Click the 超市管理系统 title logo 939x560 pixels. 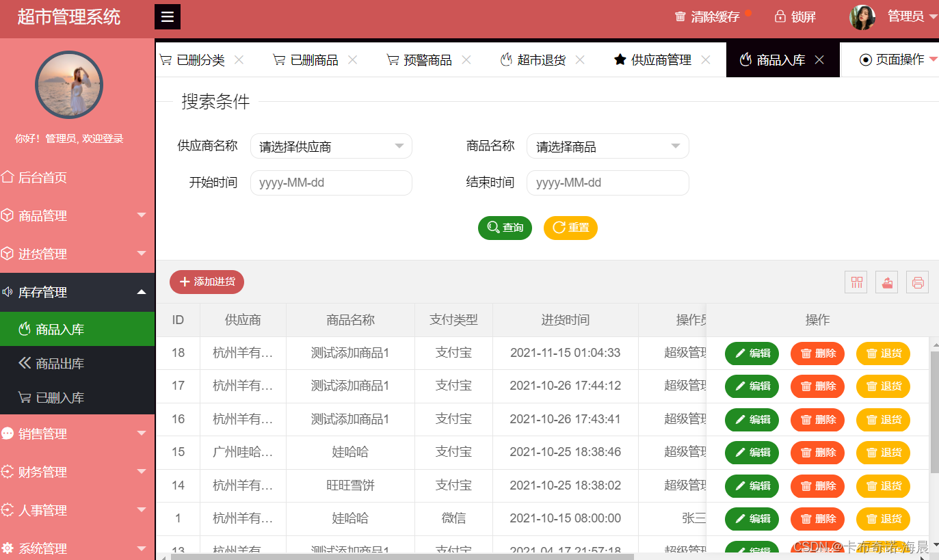click(x=69, y=17)
